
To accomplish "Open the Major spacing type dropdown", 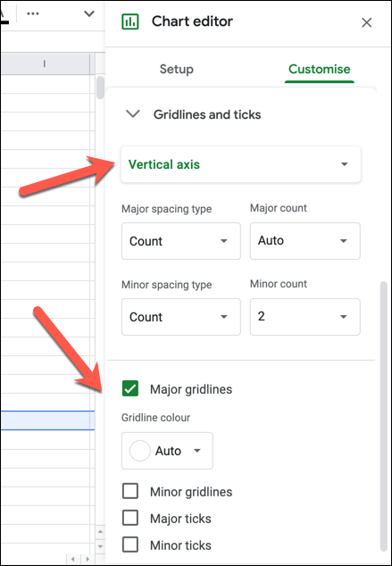I will [x=181, y=241].
